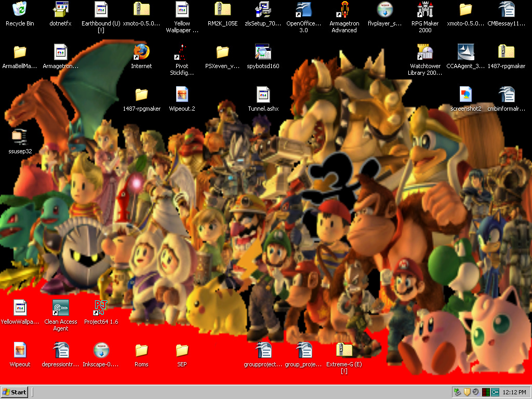
Task: Select the ssusep32 archive icon
Action: tap(20, 137)
